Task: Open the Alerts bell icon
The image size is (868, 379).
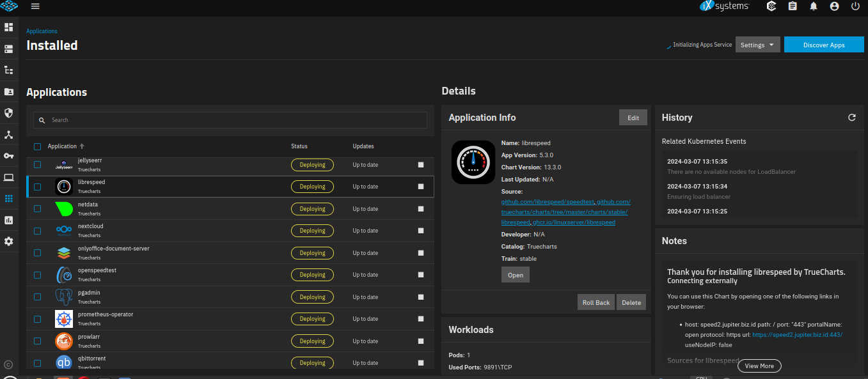Action: 814,6
